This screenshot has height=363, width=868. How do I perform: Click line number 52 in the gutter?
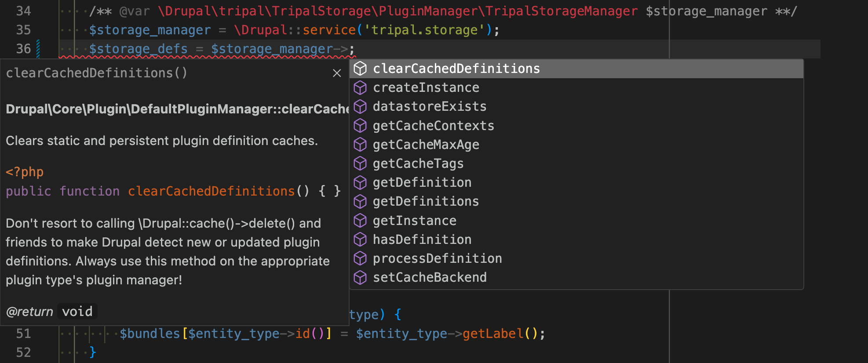(23, 352)
